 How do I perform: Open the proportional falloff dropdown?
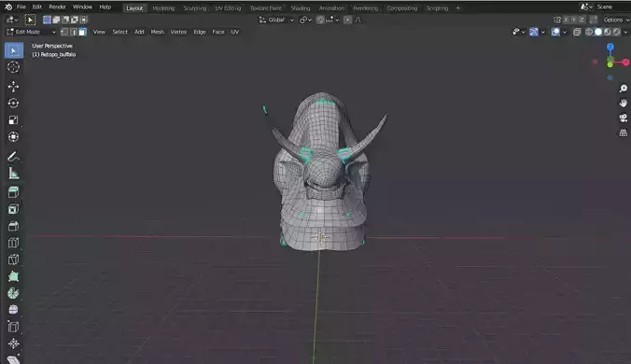358,20
